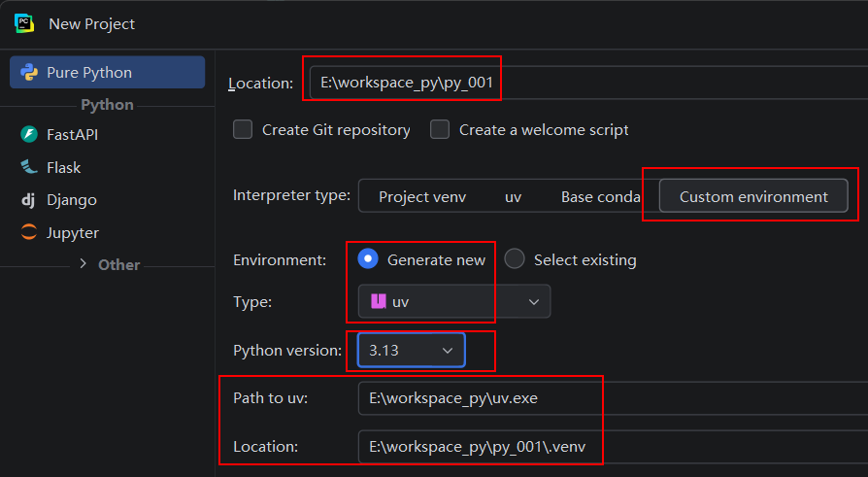The width and height of the screenshot is (868, 477).
Task: Tick Create a welcome script checkbox
Action: click(440, 129)
